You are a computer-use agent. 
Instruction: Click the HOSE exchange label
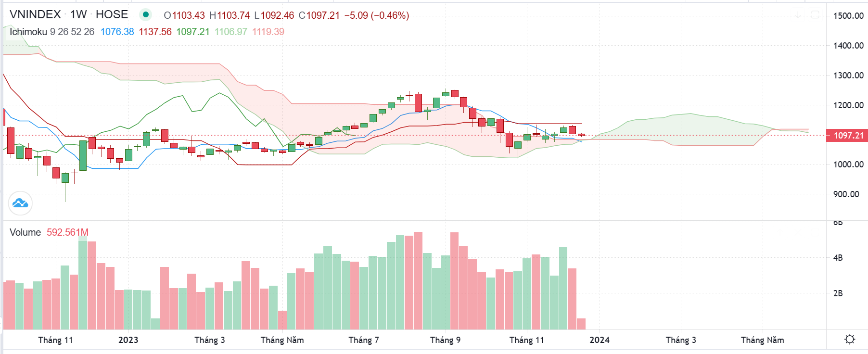point(112,15)
